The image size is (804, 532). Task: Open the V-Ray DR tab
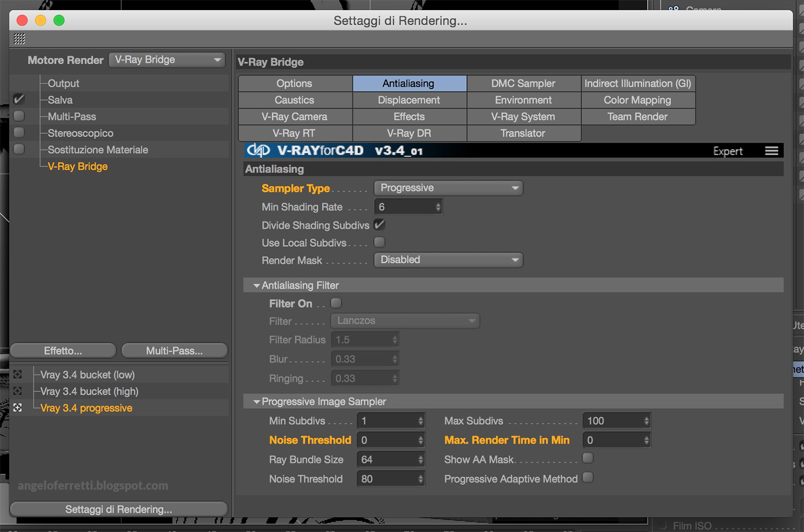coord(410,133)
